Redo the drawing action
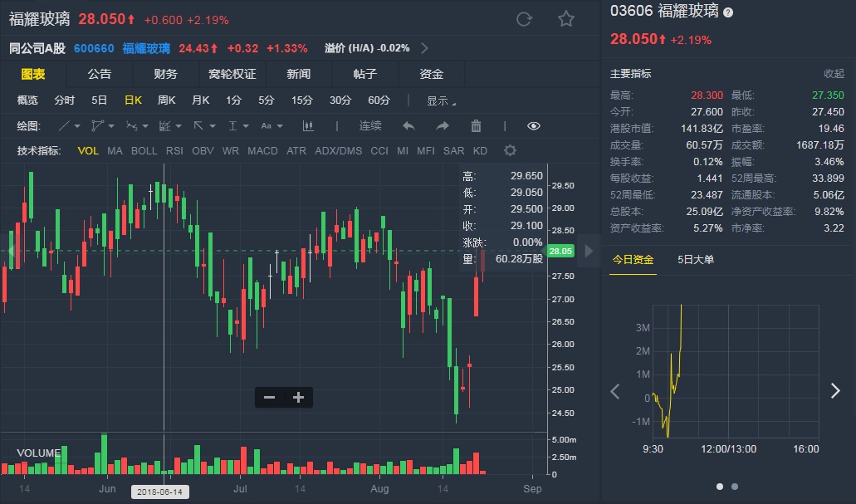 [443, 126]
